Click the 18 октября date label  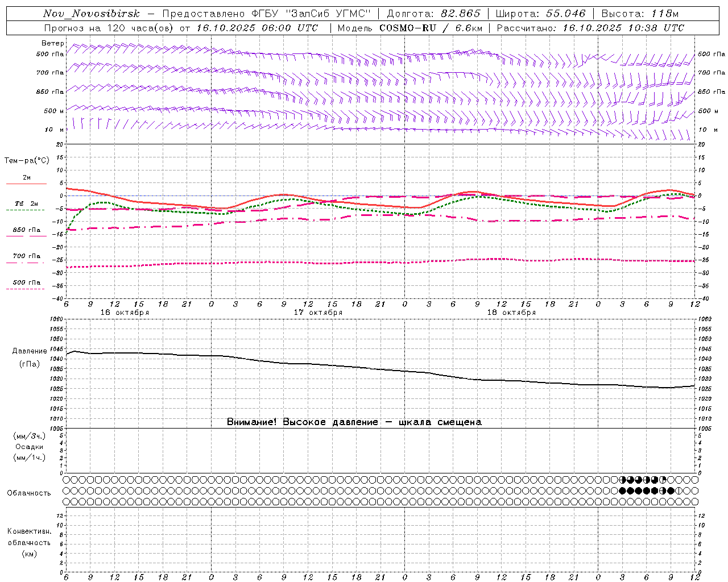511,313
